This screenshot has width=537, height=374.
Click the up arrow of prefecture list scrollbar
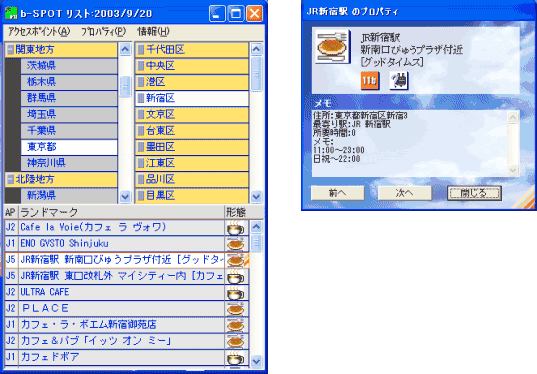pos(125,49)
